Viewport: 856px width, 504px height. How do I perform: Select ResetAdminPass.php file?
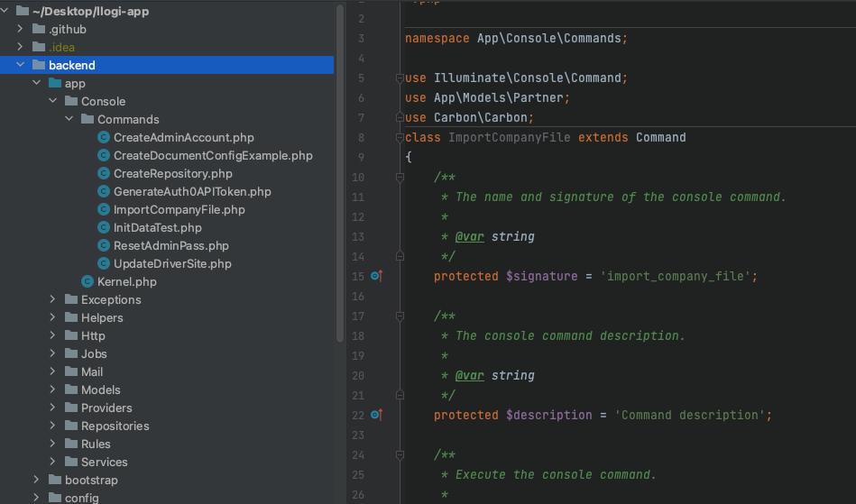pos(170,245)
